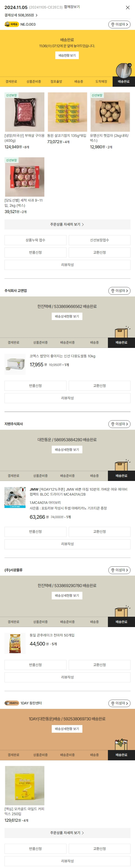Open the 이성자 recipient location pill beside 주식회사 고앤업
The width and height of the screenshot is (135, 868).
[x=119, y=290]
